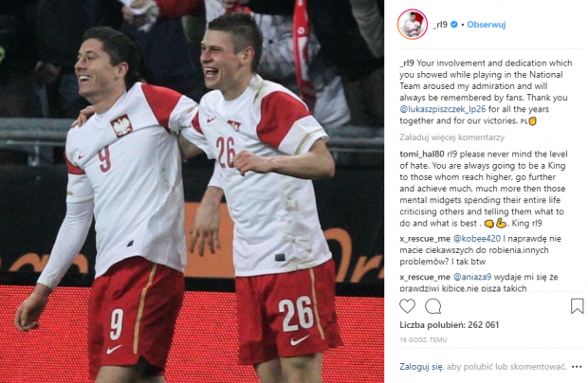Open _rl9 username in header
The height and width of the screenshot is (383, 588).
[440, 25]
